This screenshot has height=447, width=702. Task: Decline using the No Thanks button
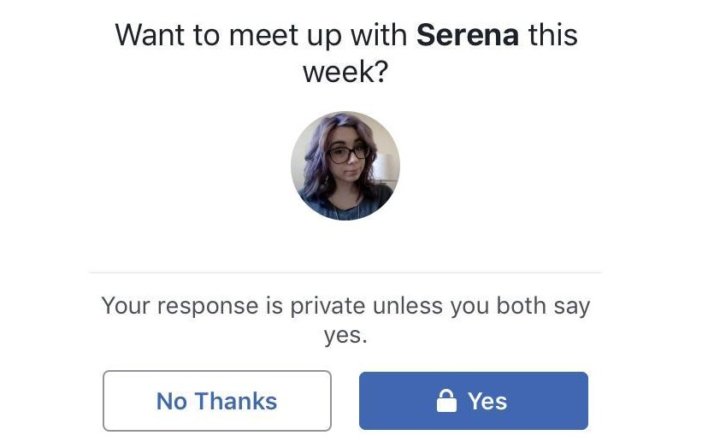pos(217,401)
